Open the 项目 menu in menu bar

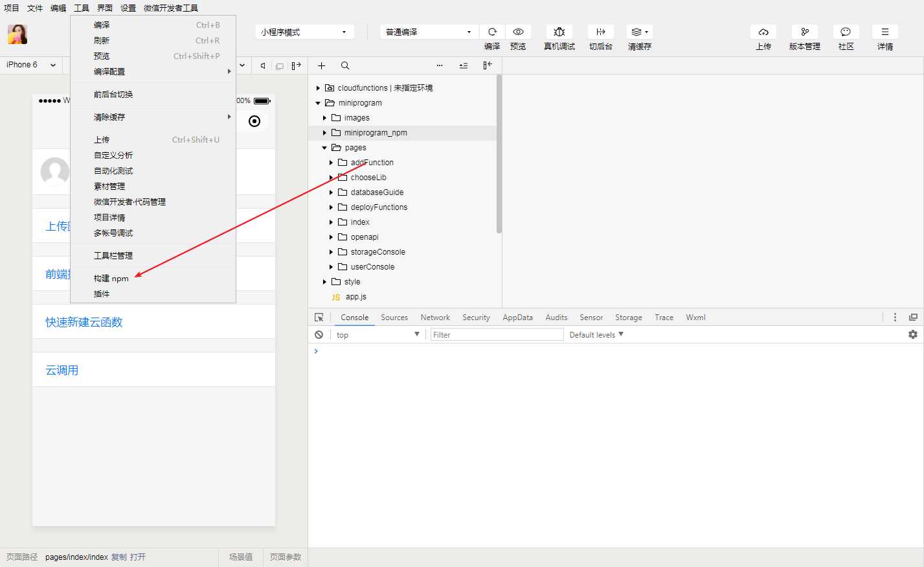(x=12, y=8)
